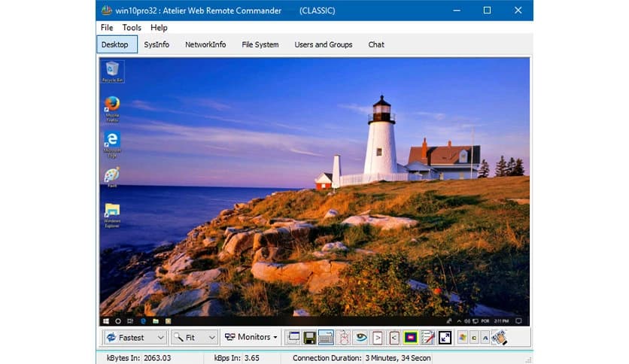Click the floppy disk save icon

pos(309,338)
